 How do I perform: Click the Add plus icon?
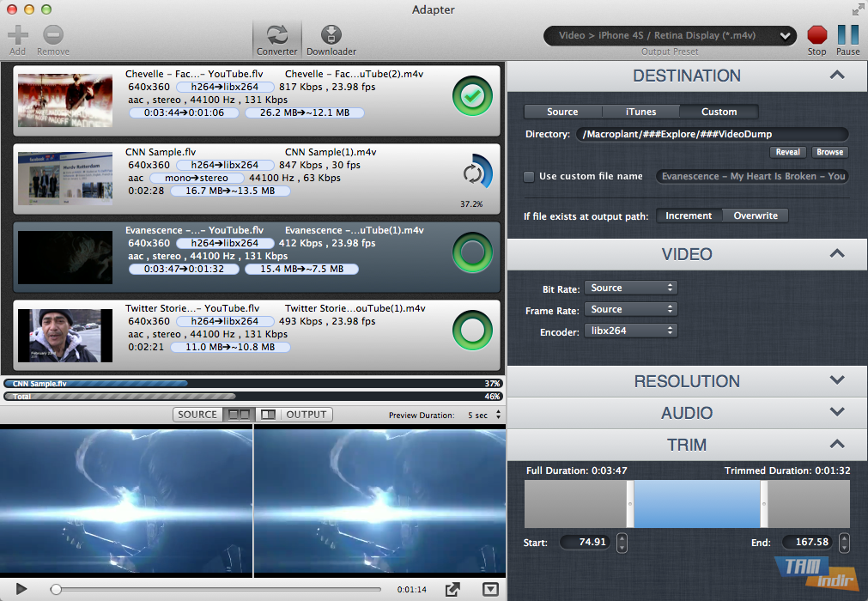[x=18, y=35]
